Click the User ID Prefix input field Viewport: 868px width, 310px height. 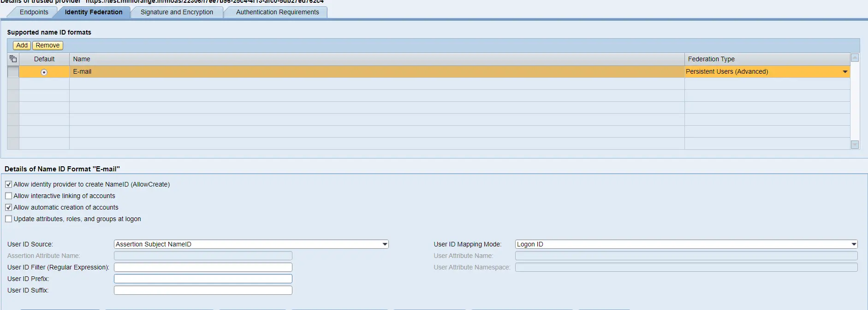point(203,279)
